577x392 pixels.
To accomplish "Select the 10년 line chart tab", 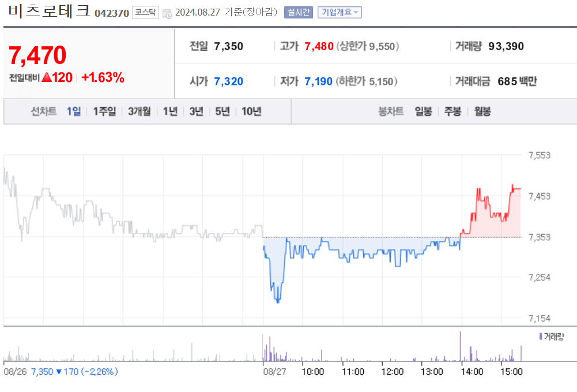I will [252, 111].
